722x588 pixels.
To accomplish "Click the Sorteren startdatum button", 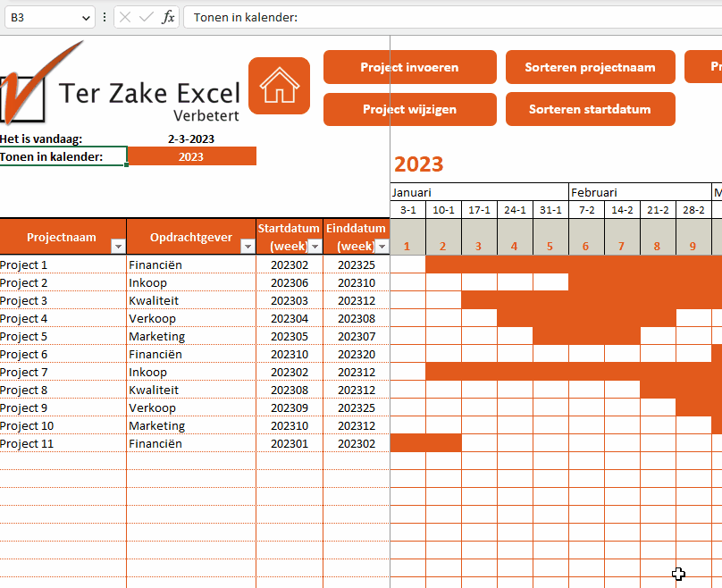I will pyautogui.click(x=591, y=109).
